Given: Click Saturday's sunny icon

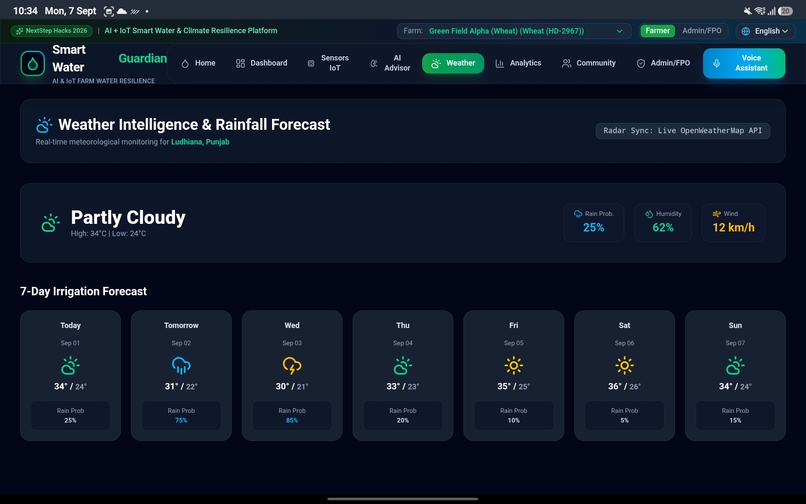Looking at the screenshot, I should (x=625, y=366).
